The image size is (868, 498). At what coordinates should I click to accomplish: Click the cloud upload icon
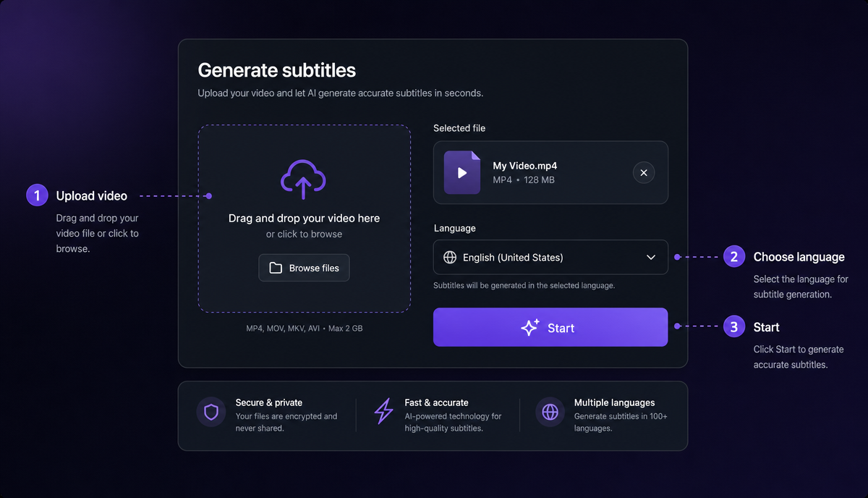click(x=304, y=180)
